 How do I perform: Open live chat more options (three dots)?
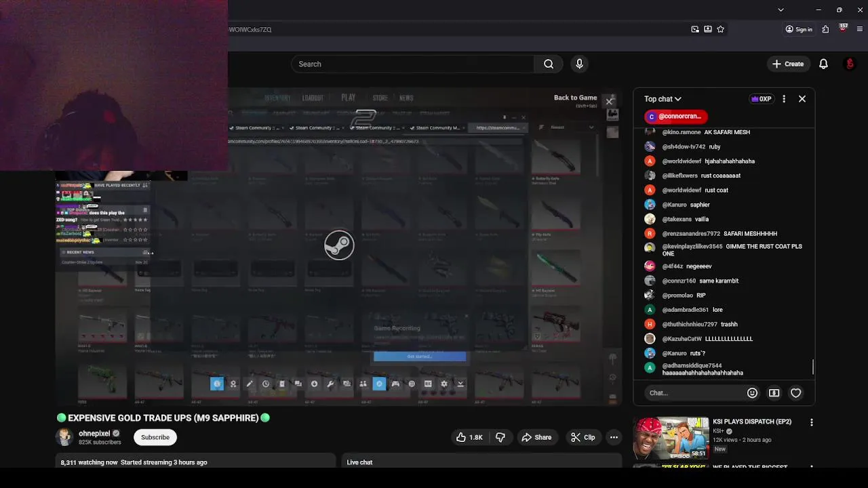(x=784, y=99)
